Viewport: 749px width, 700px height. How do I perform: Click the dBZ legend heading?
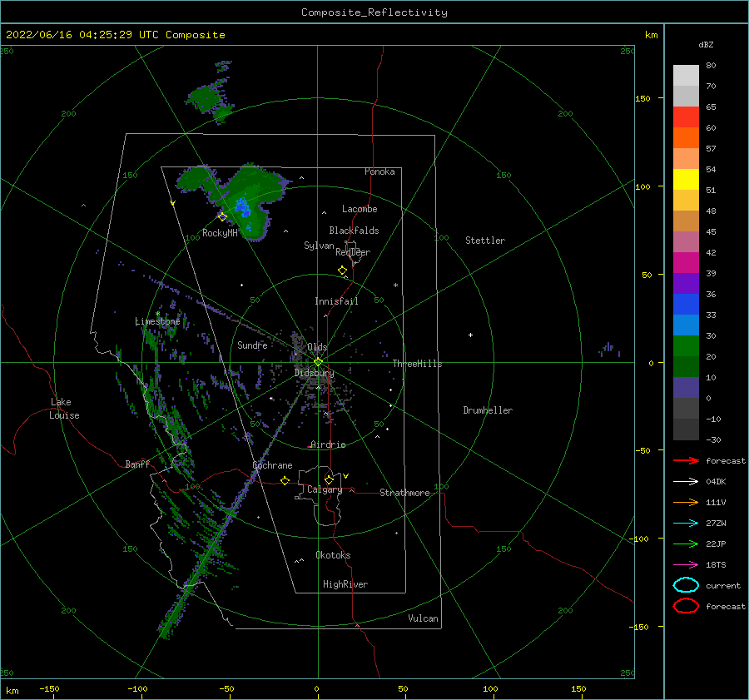(x=706, y=44)
